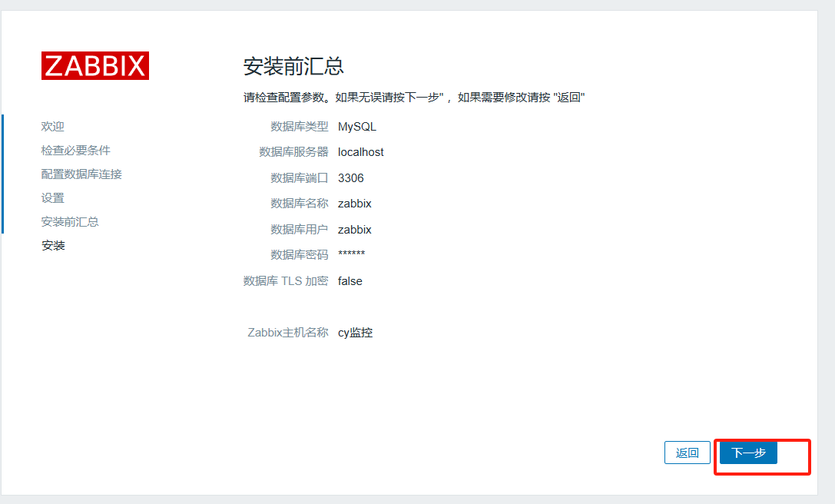
Task: Click the database port value 3306
Action: (351, 178)
